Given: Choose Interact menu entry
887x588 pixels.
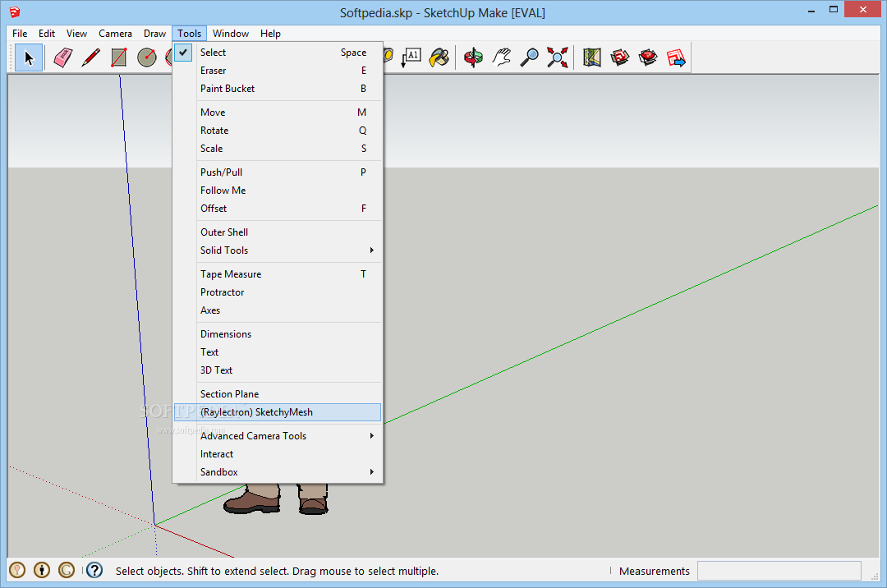Looking at the screenshot, I should [x=278, y=453].
